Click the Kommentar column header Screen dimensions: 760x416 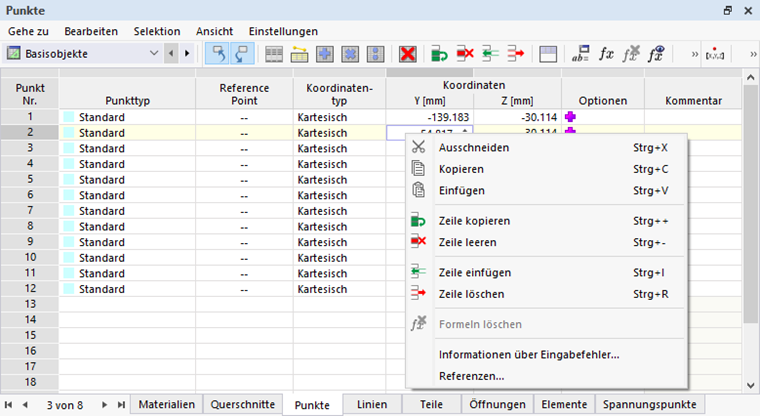(x=693, y=101)
